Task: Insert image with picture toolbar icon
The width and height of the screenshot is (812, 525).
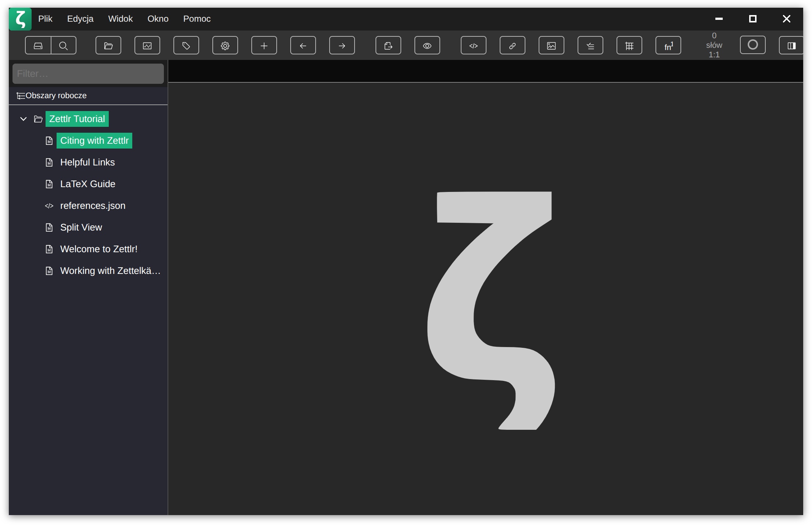Action: (x=551, y=46)
